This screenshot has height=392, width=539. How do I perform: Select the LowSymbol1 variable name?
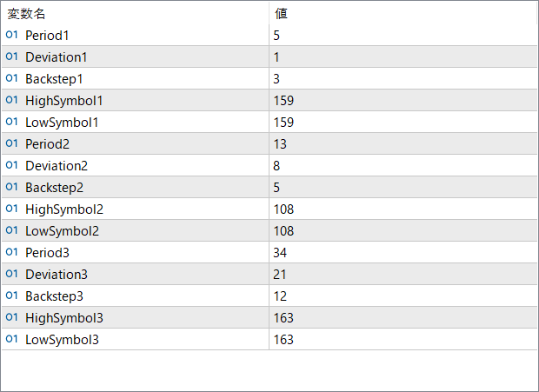coord(62,122)
